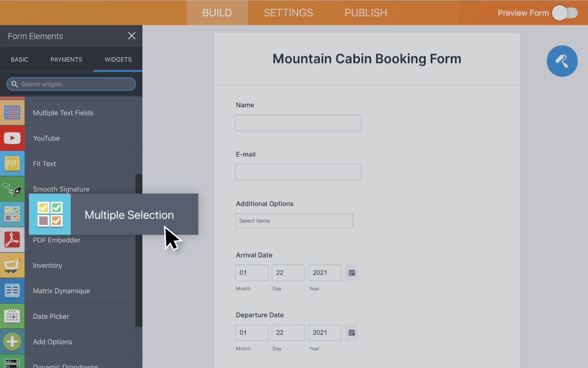Switch to the SETTINGS tab

tap(288, 13)
